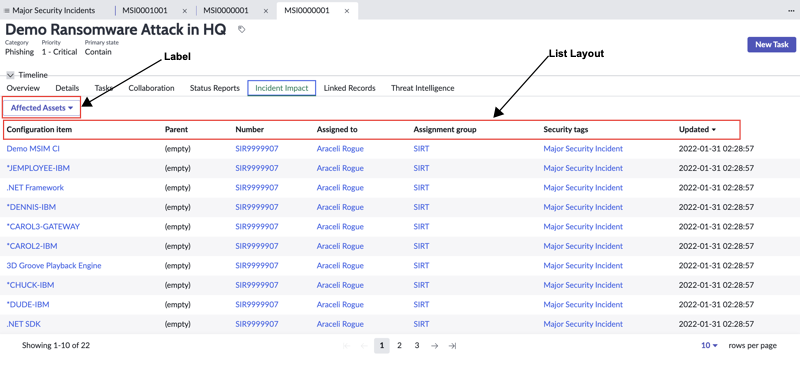The image size is (800, 388).
Task: Sort by the Assignment group column header
Action: 445,130
